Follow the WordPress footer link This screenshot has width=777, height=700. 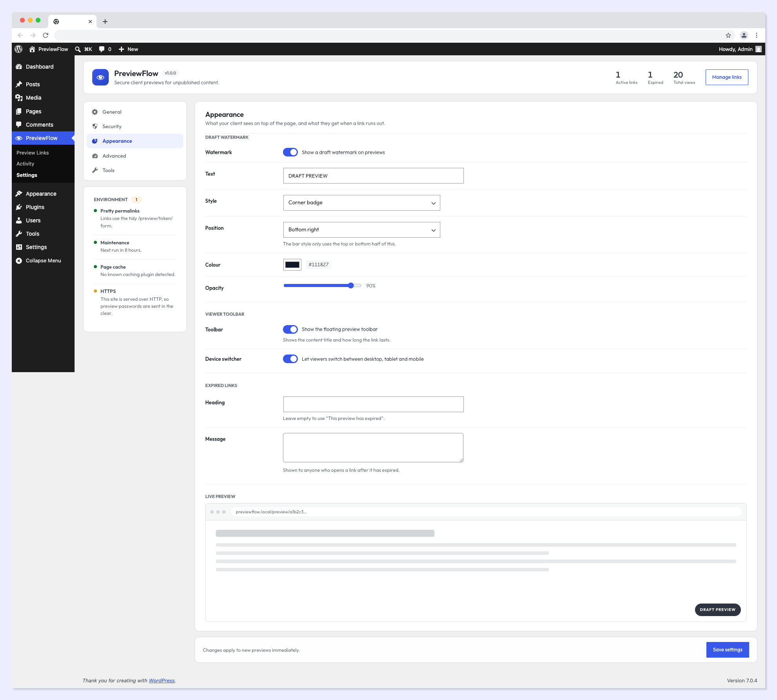click(162, 680)
